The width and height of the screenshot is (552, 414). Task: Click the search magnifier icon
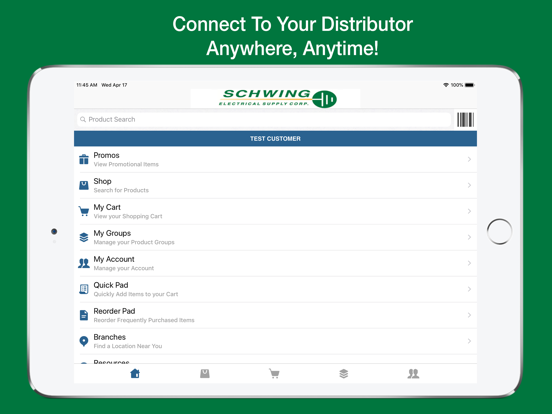click(83, 120)
